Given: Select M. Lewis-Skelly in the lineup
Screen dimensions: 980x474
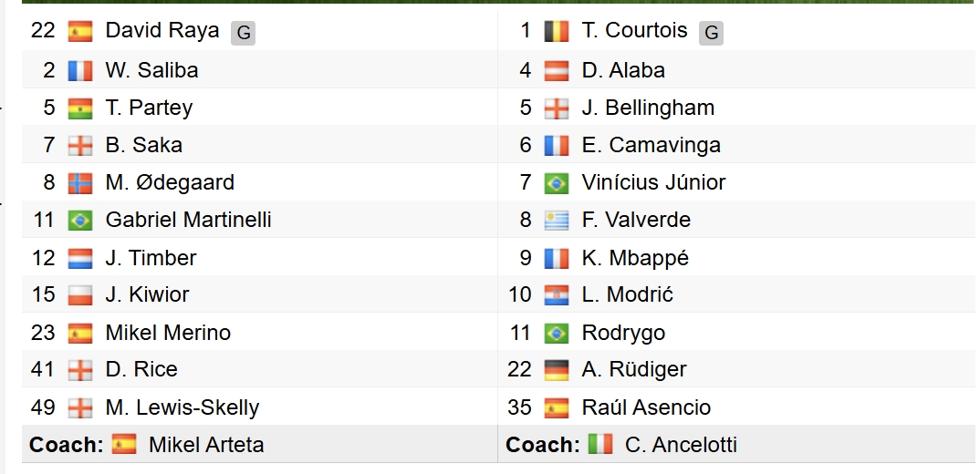Looking at the screenshot, I should 182,407.
